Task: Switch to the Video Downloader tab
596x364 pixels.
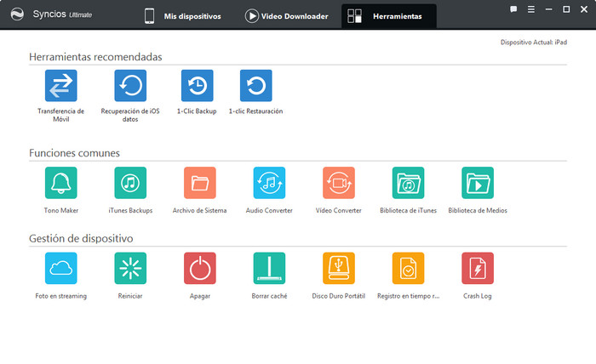Action: pyautogui.click(x=287, y=16)
